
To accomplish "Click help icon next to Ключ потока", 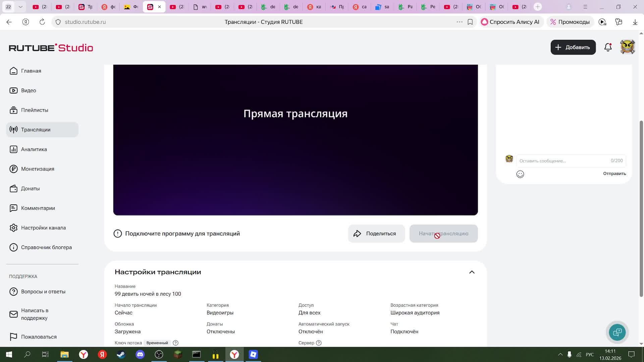I will click(x=175, y=343).
